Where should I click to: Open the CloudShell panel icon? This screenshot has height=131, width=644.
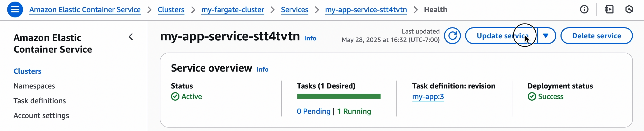(x=609, y=10)
